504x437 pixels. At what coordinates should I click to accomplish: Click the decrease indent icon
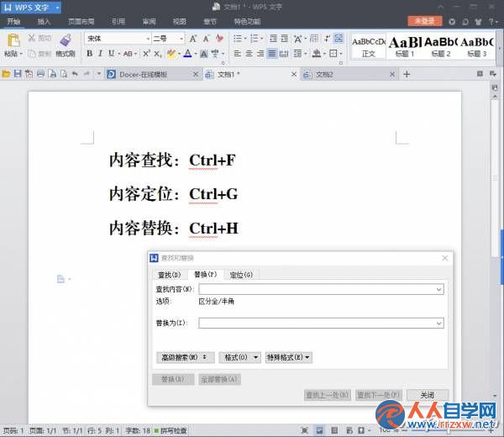click(273, 39)
